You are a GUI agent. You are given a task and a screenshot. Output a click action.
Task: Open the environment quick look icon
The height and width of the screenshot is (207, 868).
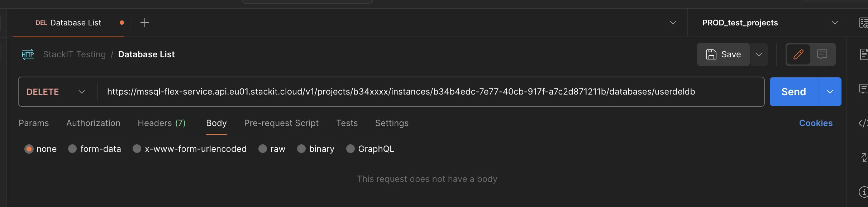pos(863,23)
